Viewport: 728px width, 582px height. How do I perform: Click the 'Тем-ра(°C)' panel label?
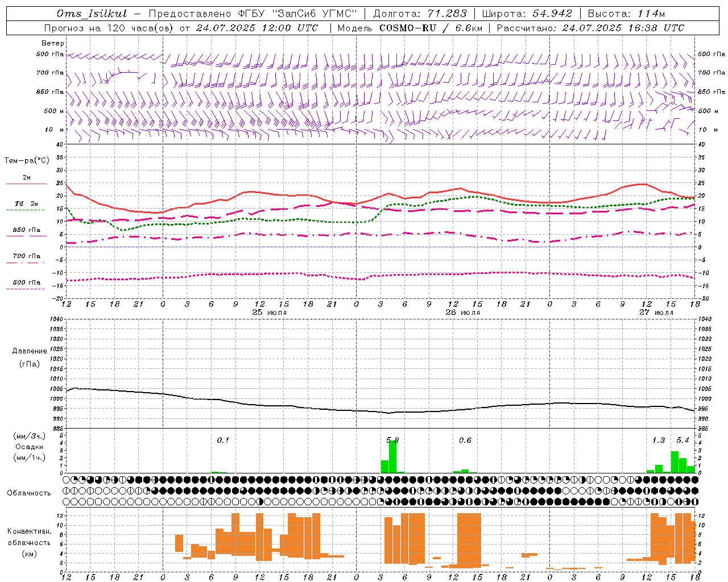tap(27, 161)
